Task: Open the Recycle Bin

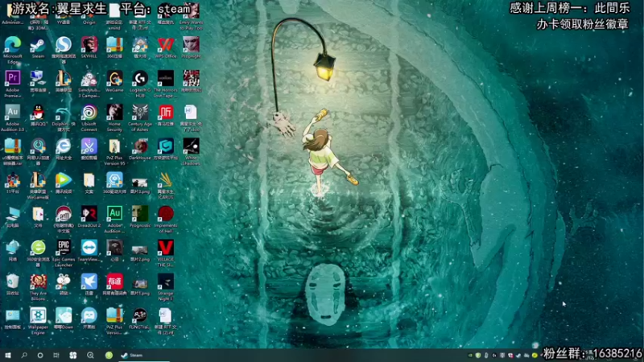Action: pos(13,282)
